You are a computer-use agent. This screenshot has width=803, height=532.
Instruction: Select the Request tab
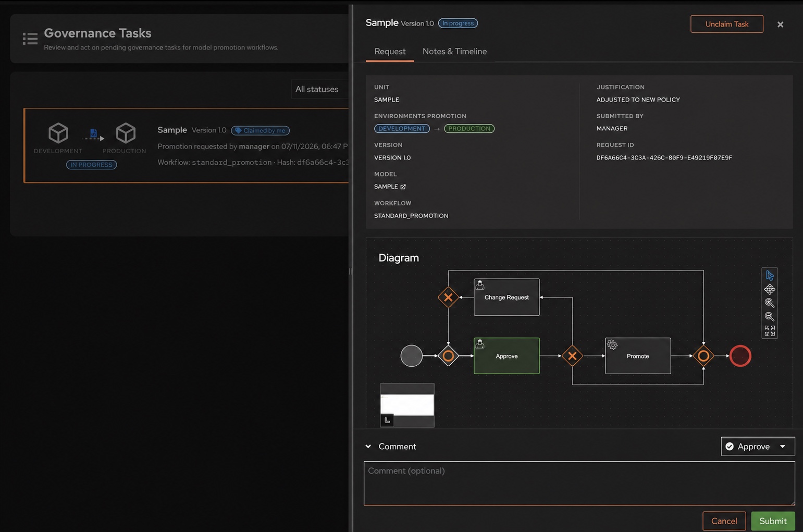click(x=390, y=51)
